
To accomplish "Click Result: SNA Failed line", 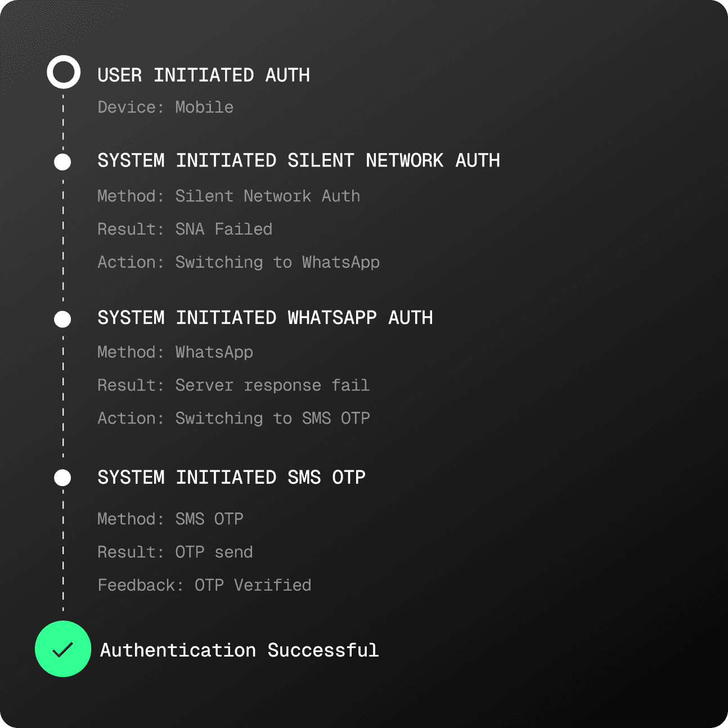I will 185,229.
